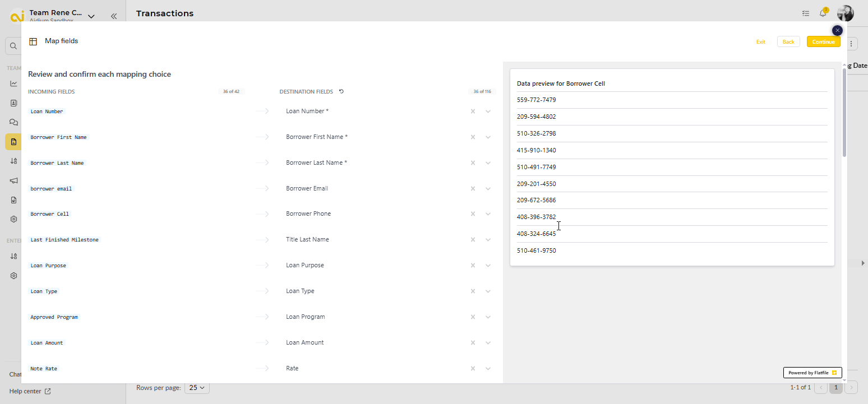
Task: Click the Exit link
Action: point(760,42)
